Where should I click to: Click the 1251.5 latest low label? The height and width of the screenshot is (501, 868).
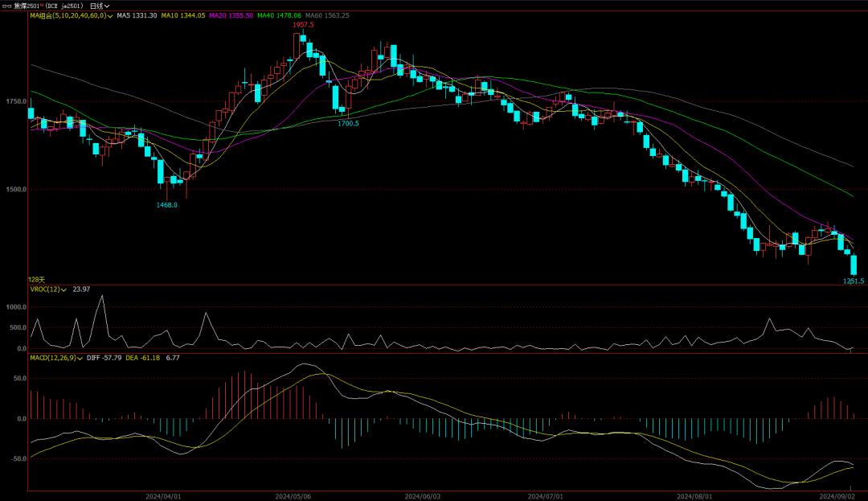(853, 281)
